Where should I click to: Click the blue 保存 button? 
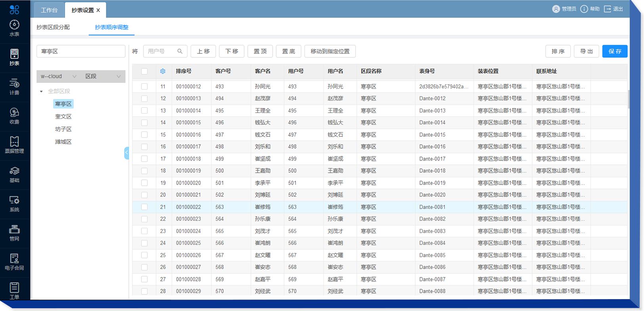coord(615,51)
